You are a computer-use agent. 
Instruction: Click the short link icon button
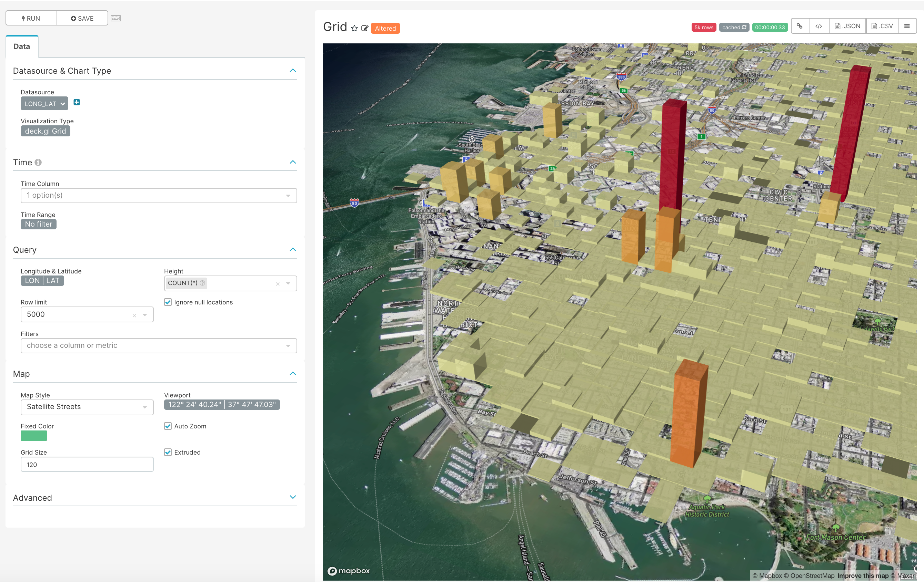(800, 26)
